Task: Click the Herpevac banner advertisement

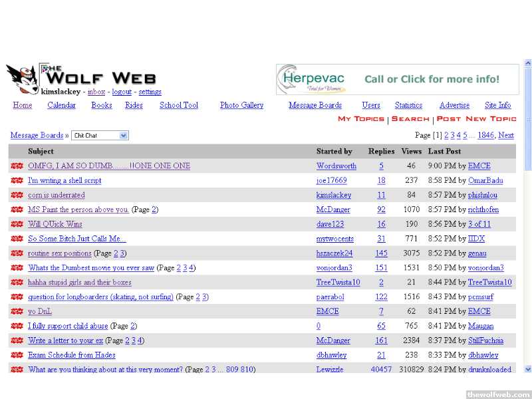Action: point(397,79)
